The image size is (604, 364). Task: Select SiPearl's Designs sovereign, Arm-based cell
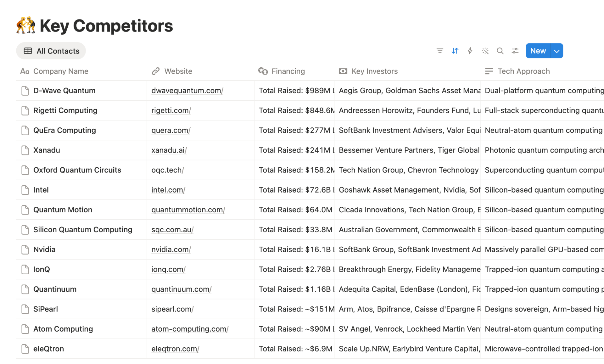[x=542, y=309]
